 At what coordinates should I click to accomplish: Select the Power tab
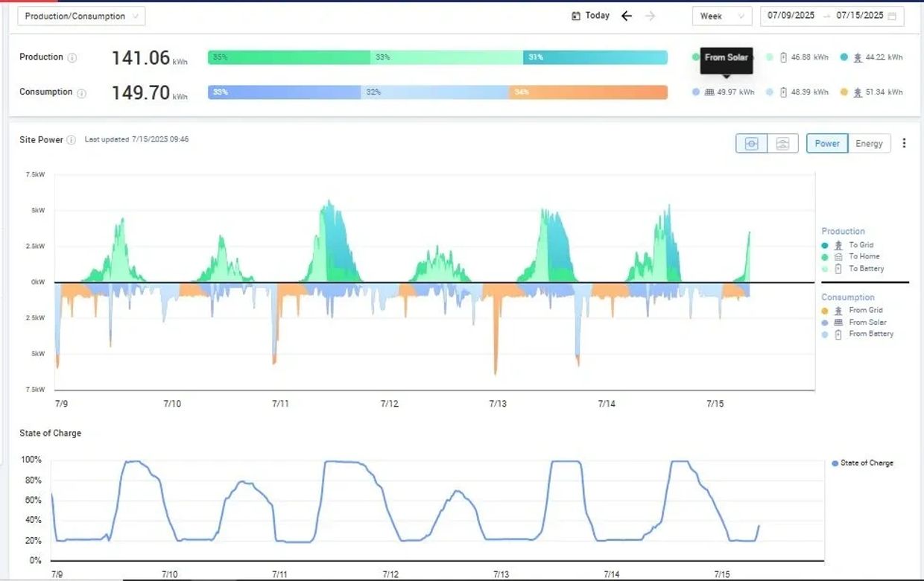[x=827, y=144]
